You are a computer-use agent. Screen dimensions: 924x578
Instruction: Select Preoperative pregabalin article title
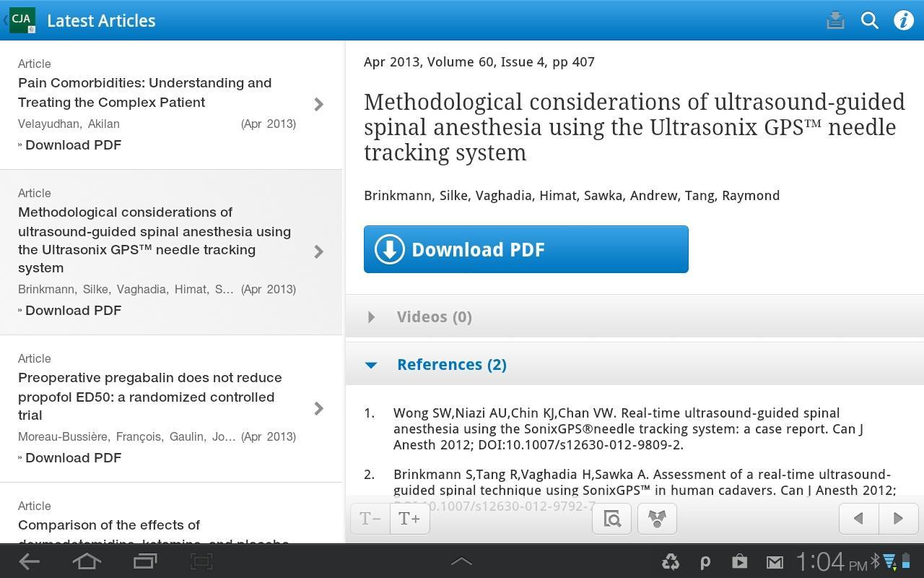(x=150, y=396)
